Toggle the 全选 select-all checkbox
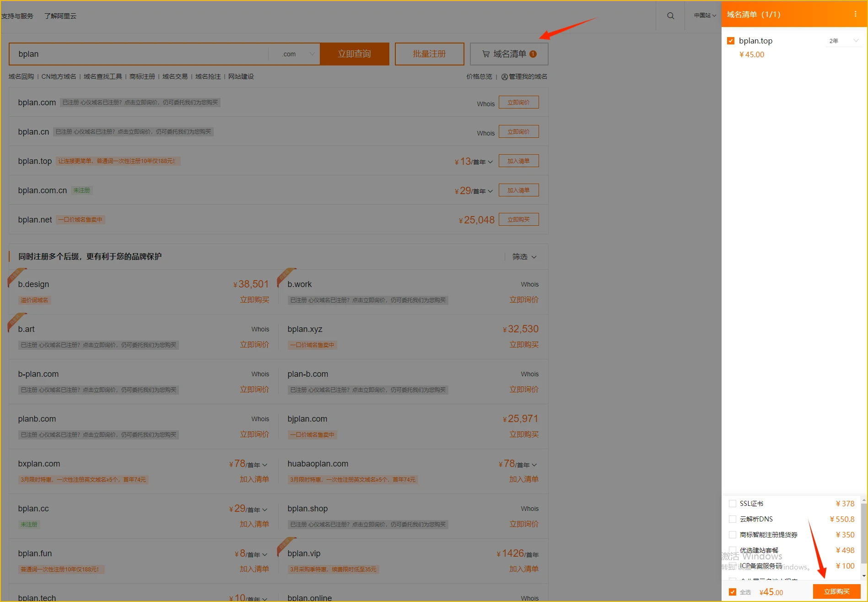Image resolution: width=868 pixels, height=602 pixels. pos(733,592)
